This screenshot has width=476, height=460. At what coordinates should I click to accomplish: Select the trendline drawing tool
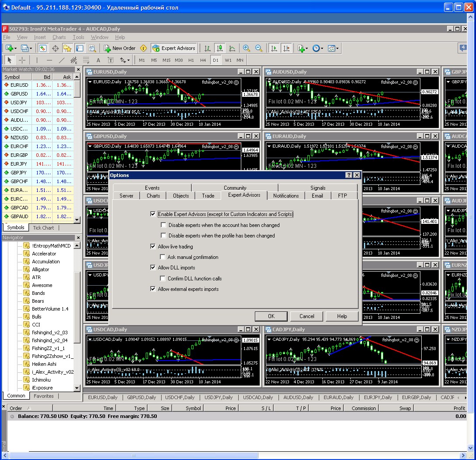click(x=62, y=60)
